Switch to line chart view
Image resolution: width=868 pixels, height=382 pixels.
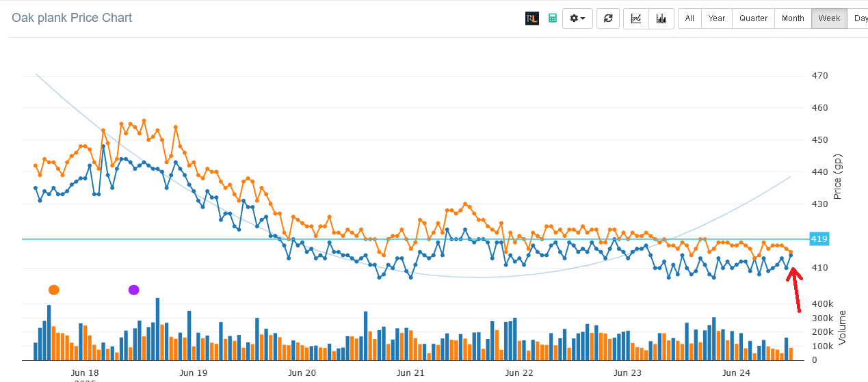[x=636, y=18]
